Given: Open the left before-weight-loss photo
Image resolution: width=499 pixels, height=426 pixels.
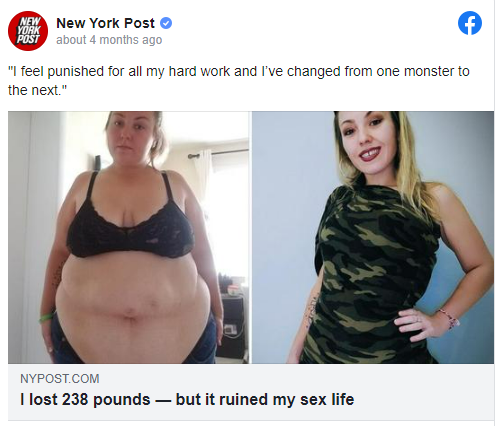Looking at the screenshot, I should point(128,237).
